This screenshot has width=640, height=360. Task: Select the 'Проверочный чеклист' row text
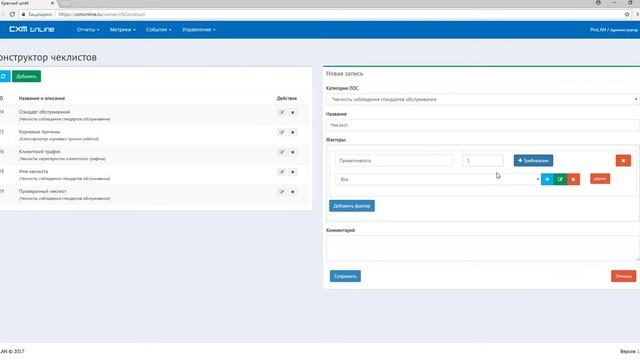click(x=42, y=191)
